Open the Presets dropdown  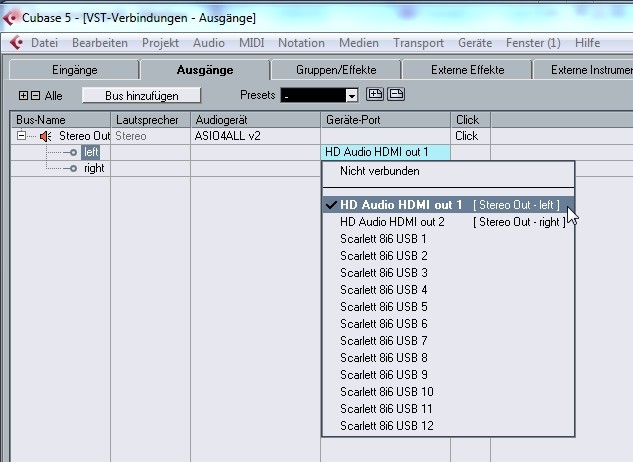tap(352, 96)
